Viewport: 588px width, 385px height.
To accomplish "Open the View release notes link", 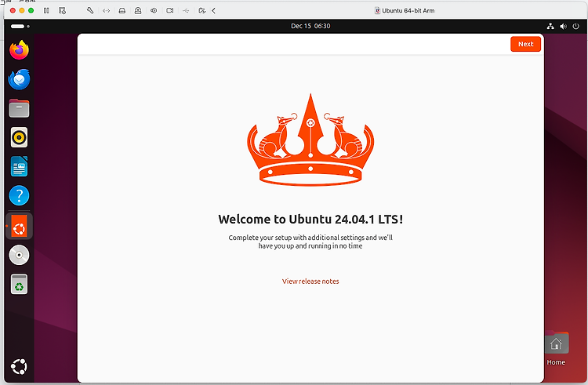I will coord(310,281).
